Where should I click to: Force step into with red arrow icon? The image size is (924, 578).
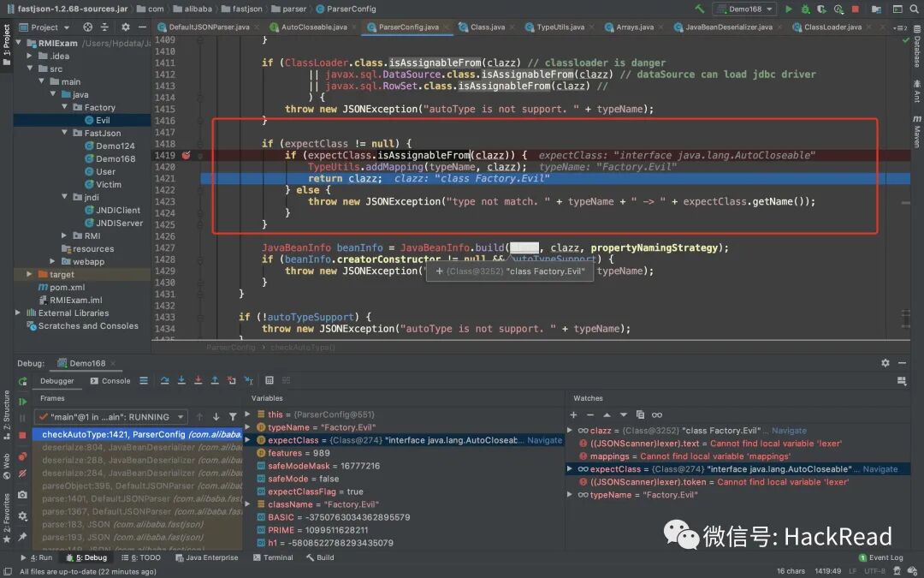pos(198,381)
